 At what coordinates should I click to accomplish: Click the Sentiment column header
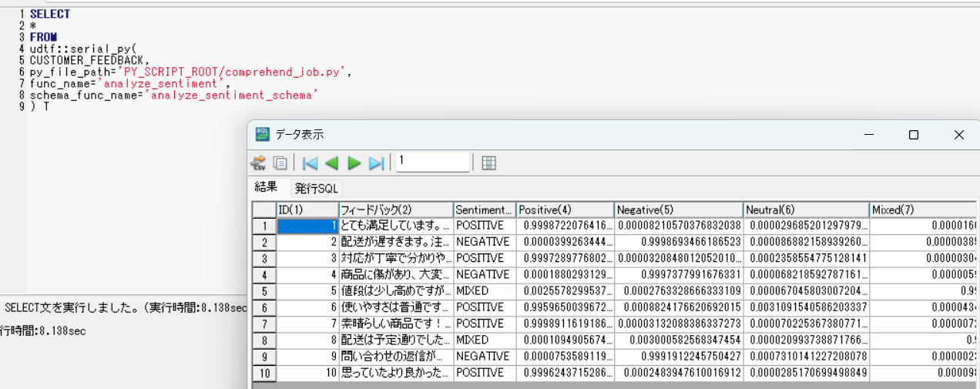484,210
